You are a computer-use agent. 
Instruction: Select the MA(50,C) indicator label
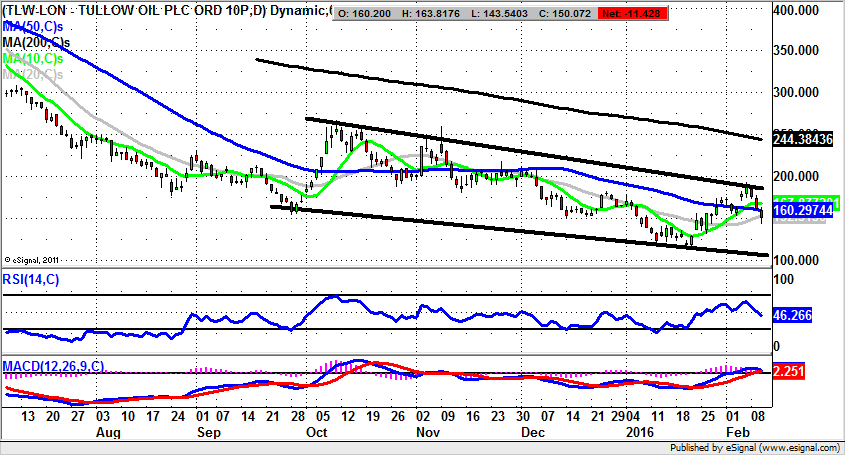[36, 29]
